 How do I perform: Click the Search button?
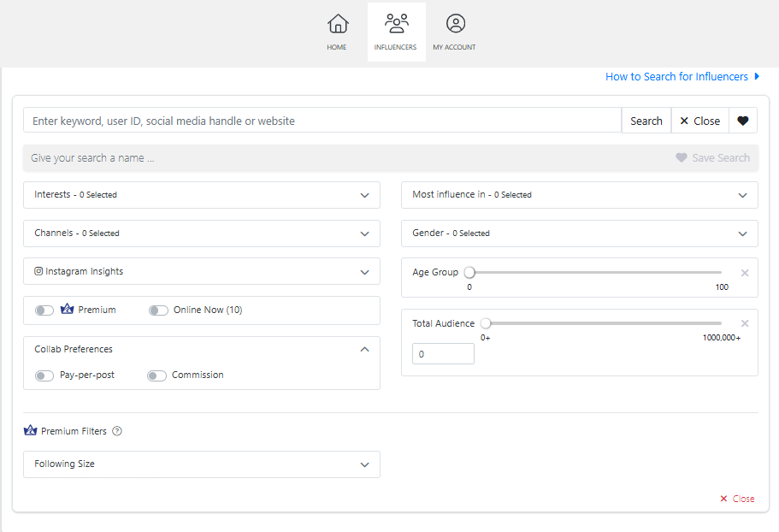coord(646,121)
